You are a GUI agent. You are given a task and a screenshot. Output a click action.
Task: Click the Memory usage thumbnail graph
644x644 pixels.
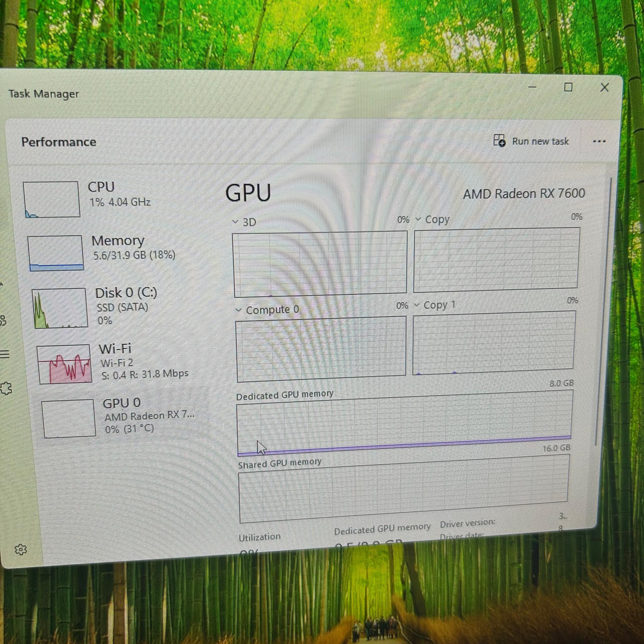[56, 253]
